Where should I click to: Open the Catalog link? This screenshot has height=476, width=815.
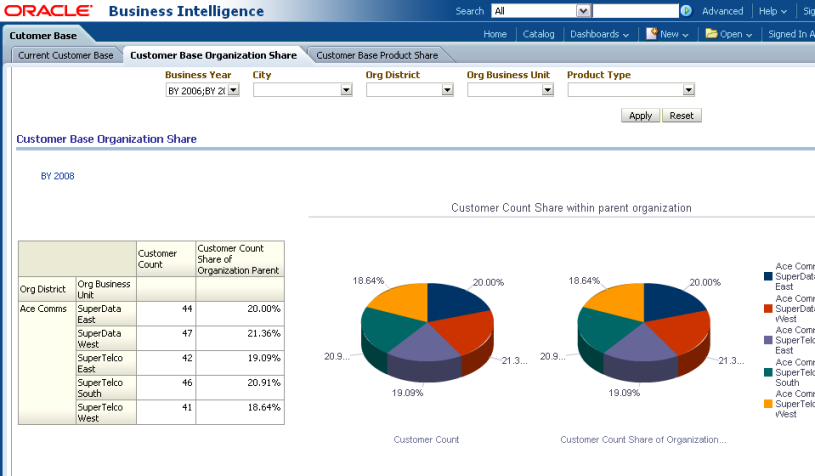(538, 34)
